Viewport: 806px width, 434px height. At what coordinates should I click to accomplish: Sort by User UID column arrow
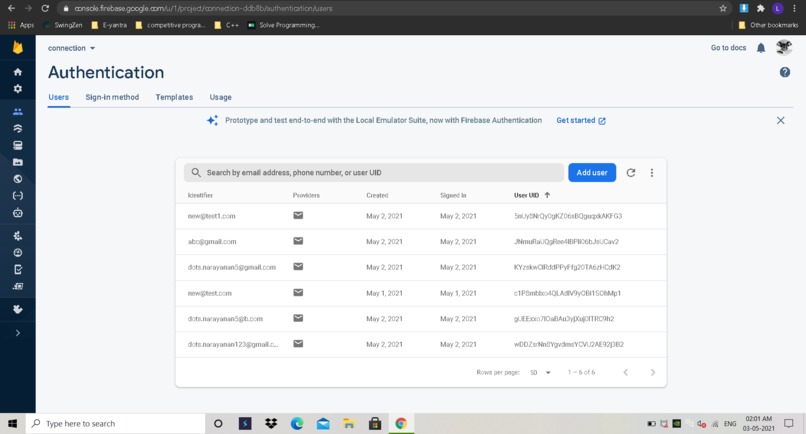coord(547,195)
